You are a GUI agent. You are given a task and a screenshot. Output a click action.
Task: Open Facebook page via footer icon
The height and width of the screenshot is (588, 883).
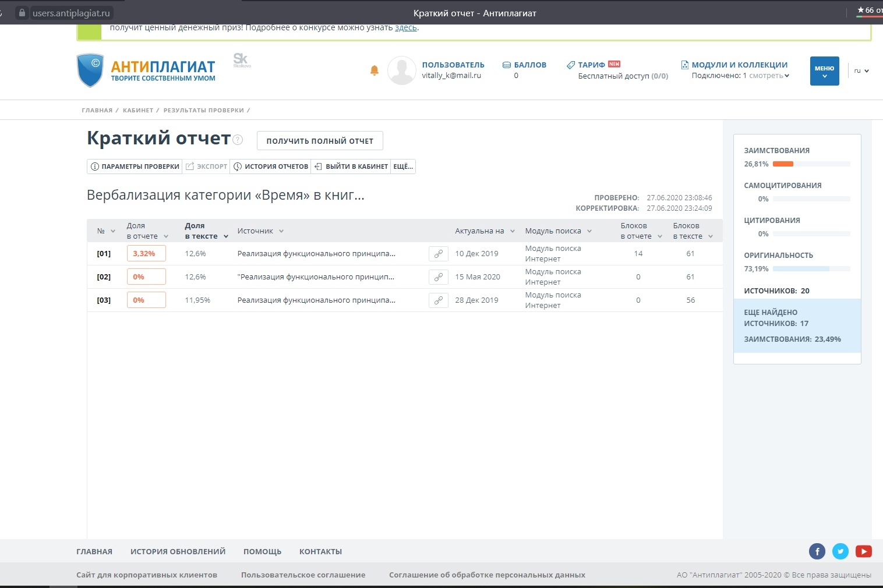tap(817, 551)
